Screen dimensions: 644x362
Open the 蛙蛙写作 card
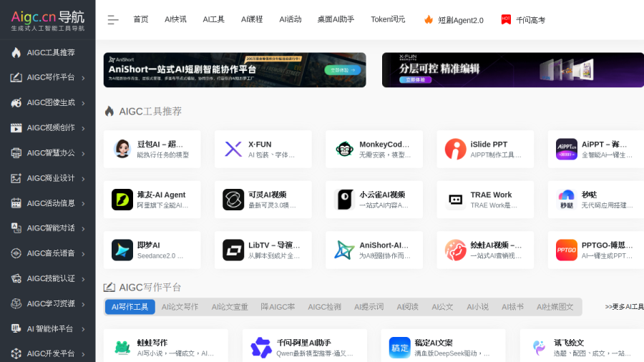165,347
